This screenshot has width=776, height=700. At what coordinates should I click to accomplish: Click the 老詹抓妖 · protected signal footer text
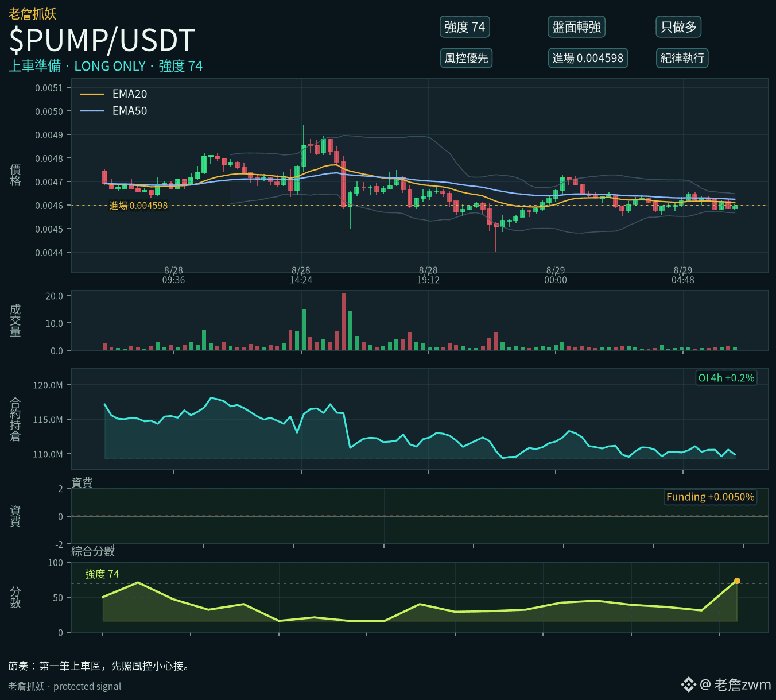click(65, 686)
